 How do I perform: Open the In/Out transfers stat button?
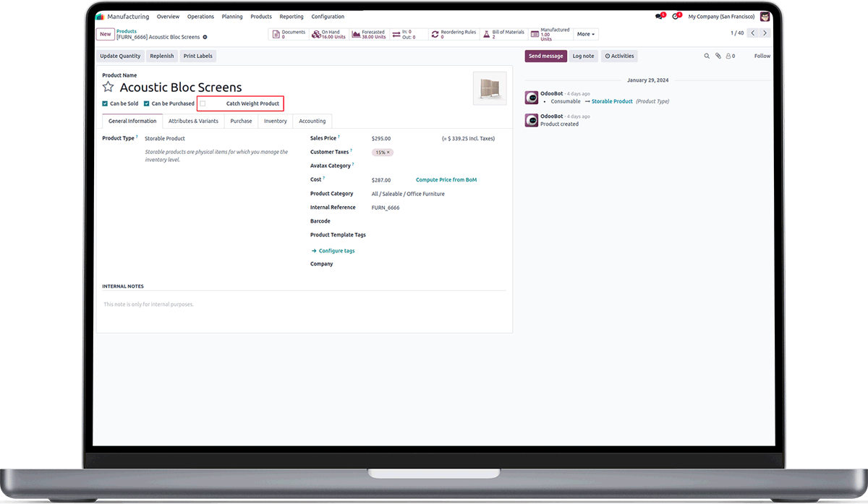coord(408,34)
